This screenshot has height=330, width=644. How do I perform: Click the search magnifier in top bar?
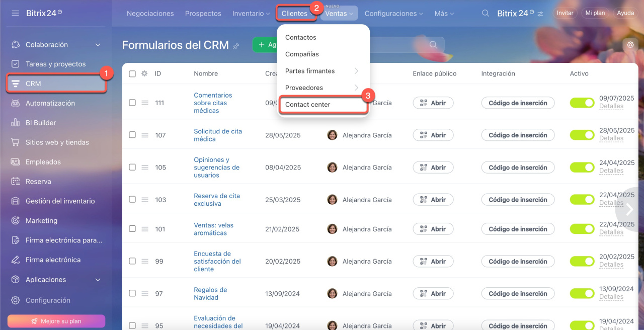click(x=486, y=13)
